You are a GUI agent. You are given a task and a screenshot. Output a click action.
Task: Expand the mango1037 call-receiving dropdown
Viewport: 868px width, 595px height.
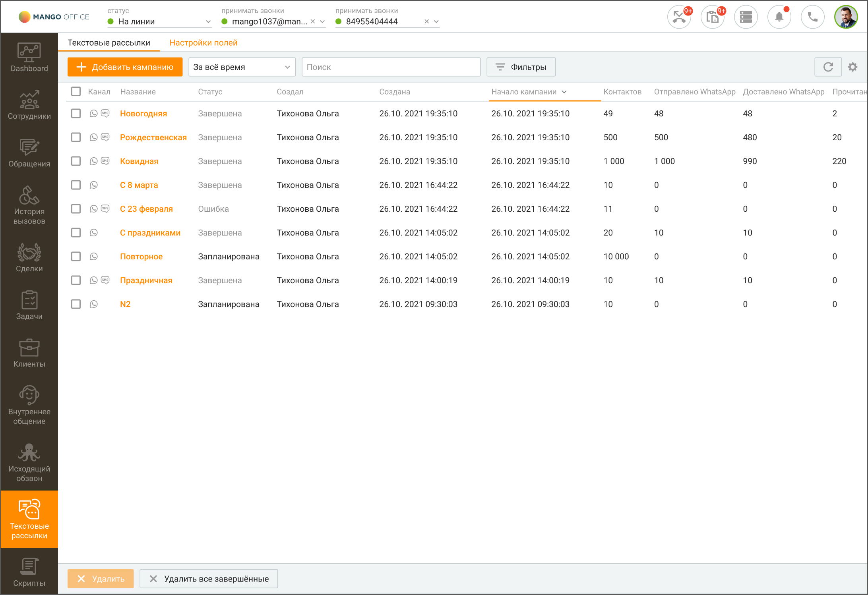pos(322,21)
